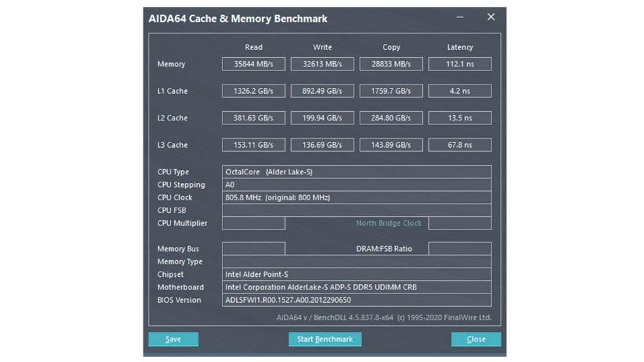Close the window using the X icon
The width and height of the screenshot is (644, 362).
pyautogui.click(x=491, y=17)
